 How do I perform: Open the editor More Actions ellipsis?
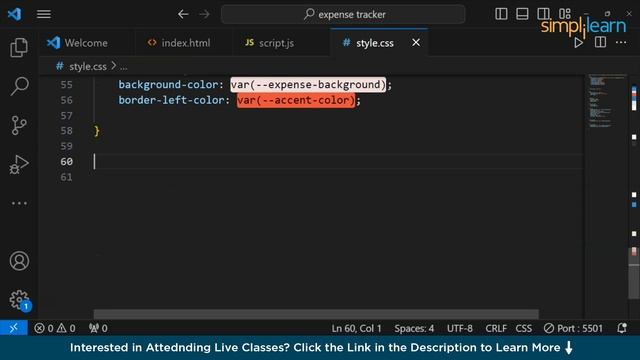[x=621, y=42]
